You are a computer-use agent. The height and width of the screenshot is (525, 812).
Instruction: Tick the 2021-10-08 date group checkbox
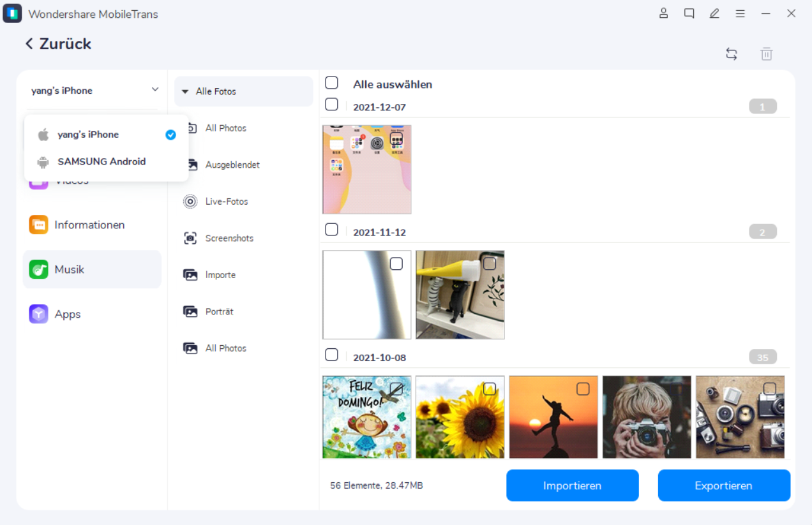(331, 354)
